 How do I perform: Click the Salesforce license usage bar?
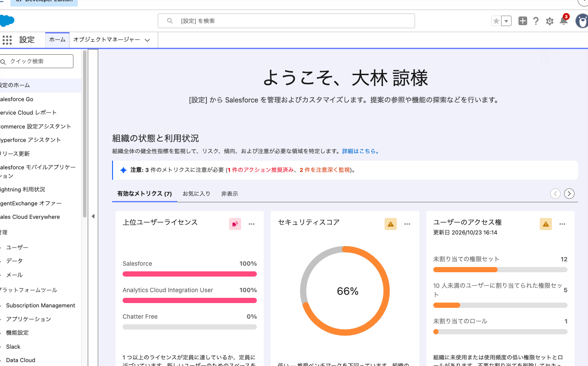coord(189,274)
